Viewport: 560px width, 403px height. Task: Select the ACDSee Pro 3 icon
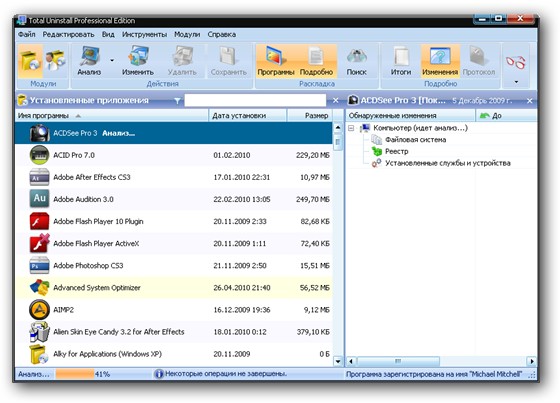pyautogui.click(x=39, y=133)
